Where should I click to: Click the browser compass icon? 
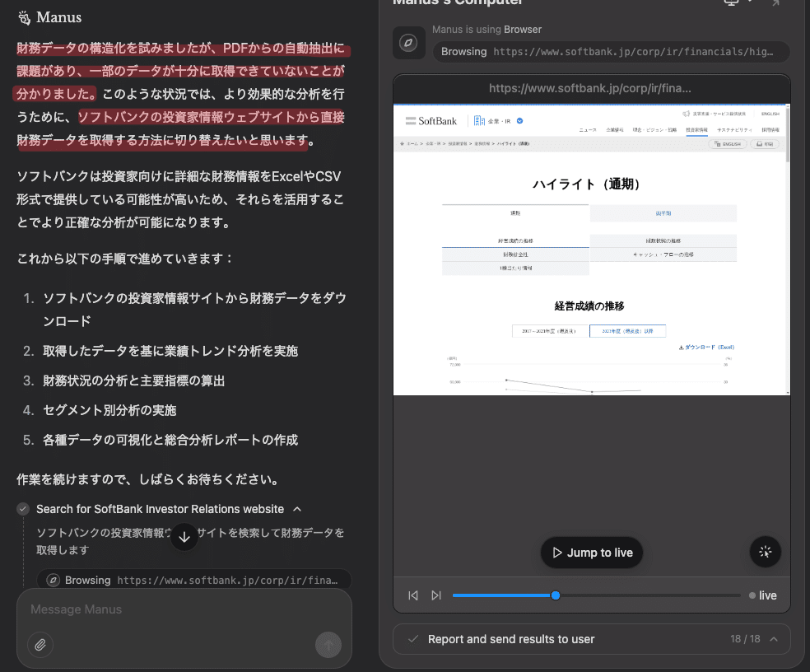[408, 43]
